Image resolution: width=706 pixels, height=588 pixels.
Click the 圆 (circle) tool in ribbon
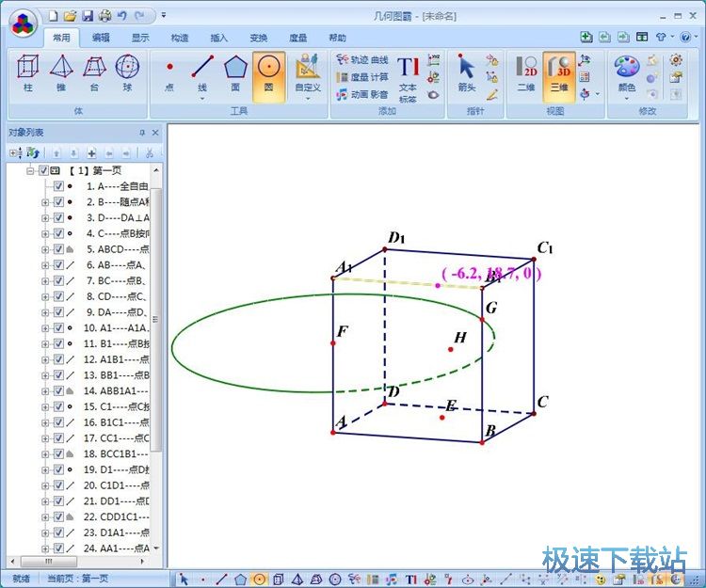click(268, 72)
